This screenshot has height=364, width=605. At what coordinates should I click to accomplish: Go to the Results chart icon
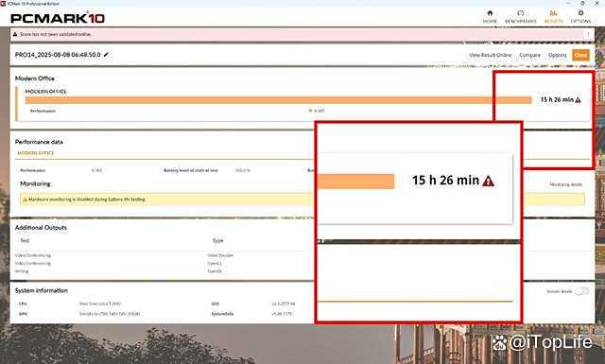(x=553, y=13)
